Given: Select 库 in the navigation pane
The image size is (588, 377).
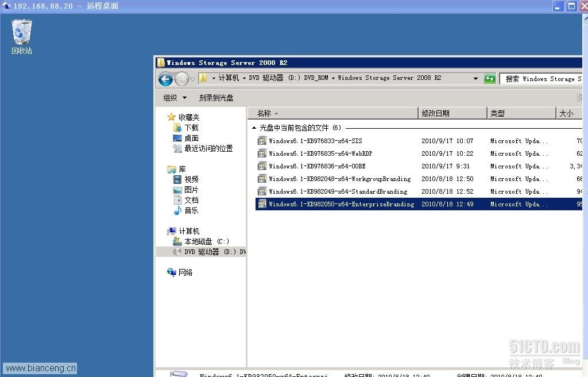Looking at the screenshot, I should pyautogui.click(x=182, y=169).
